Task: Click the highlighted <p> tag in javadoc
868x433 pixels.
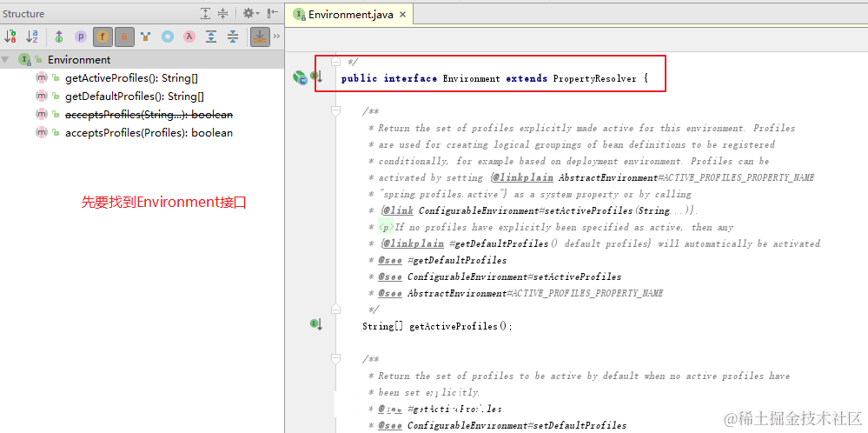Action: (386, 227)
